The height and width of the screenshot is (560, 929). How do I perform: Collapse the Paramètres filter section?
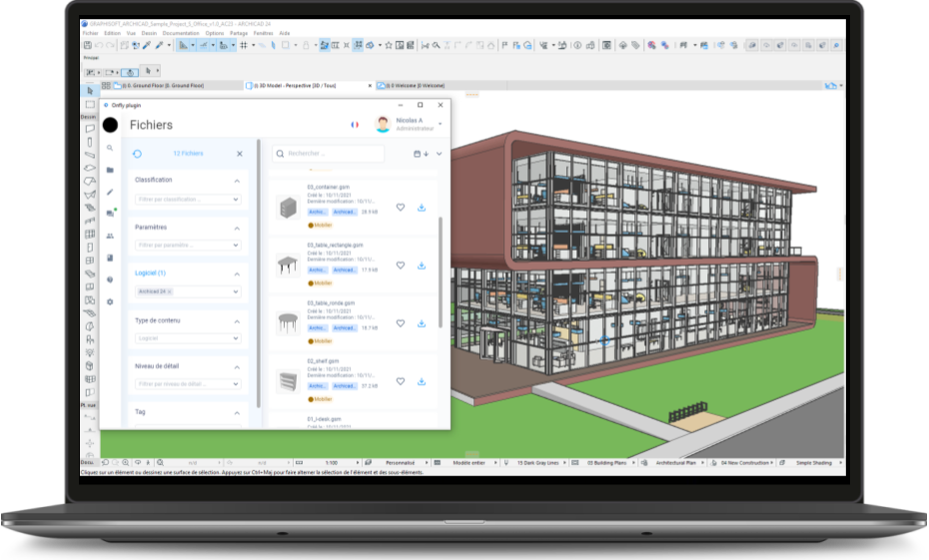[x=237, y=228]
